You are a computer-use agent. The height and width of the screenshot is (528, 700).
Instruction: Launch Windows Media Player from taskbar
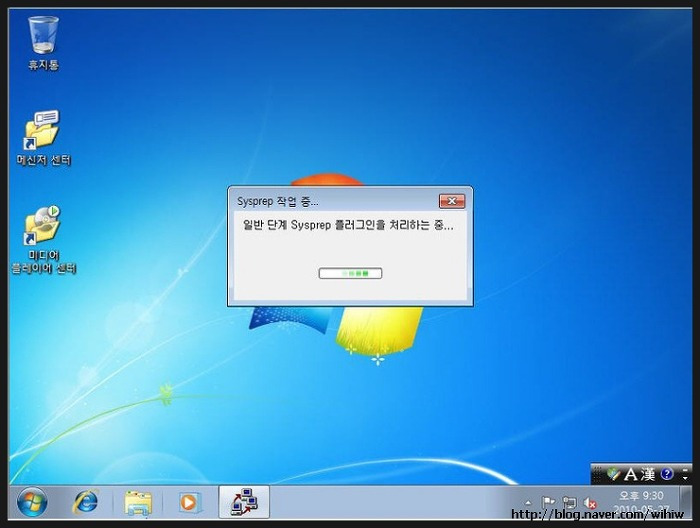tap(190, 503)
